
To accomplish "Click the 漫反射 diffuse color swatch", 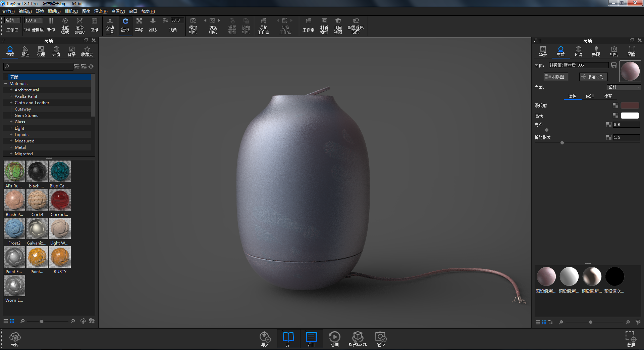I will coord(630,105).
